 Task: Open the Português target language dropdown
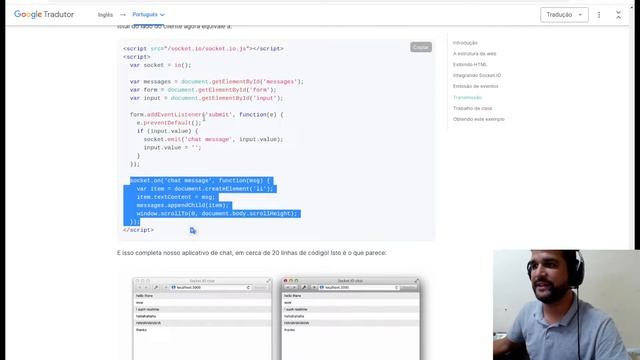(148, 14)
